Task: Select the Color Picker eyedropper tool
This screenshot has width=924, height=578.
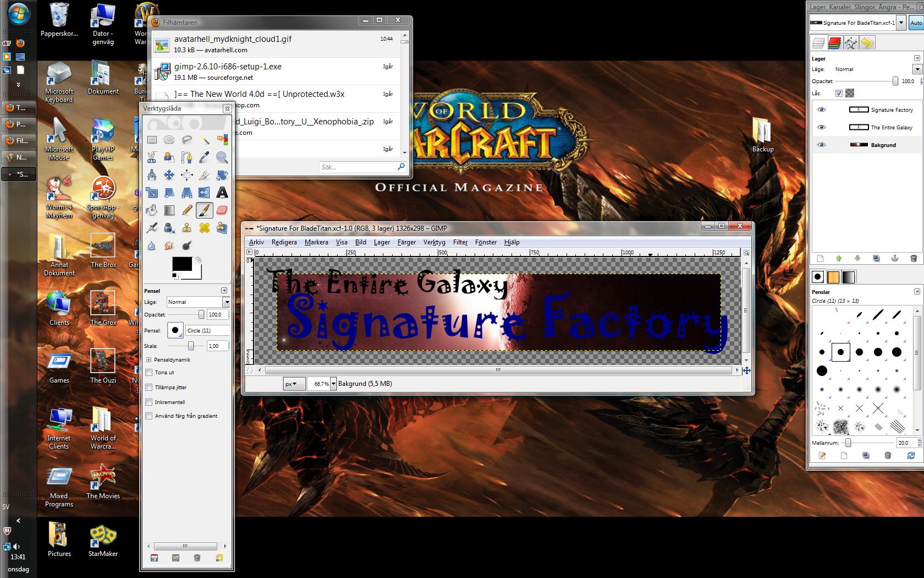Action: 205,157
